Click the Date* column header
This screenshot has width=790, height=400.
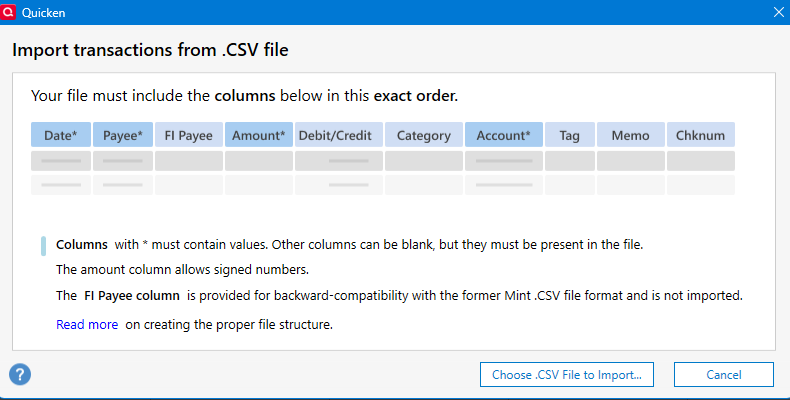coord(61,135)
